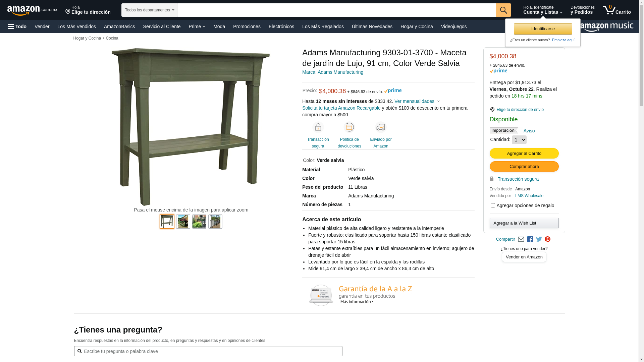Click the search magnifier button
This screenshot has height=362, width=644.
[503, 10]
